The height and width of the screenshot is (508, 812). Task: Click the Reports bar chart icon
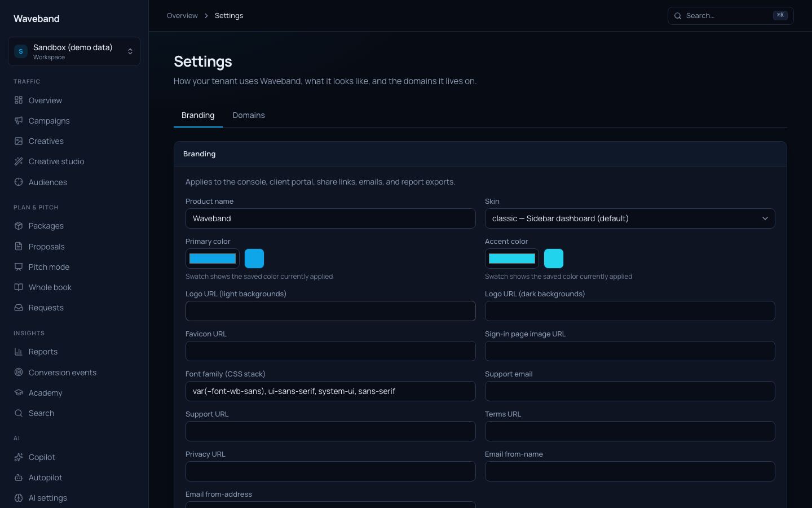coord(19,352)
